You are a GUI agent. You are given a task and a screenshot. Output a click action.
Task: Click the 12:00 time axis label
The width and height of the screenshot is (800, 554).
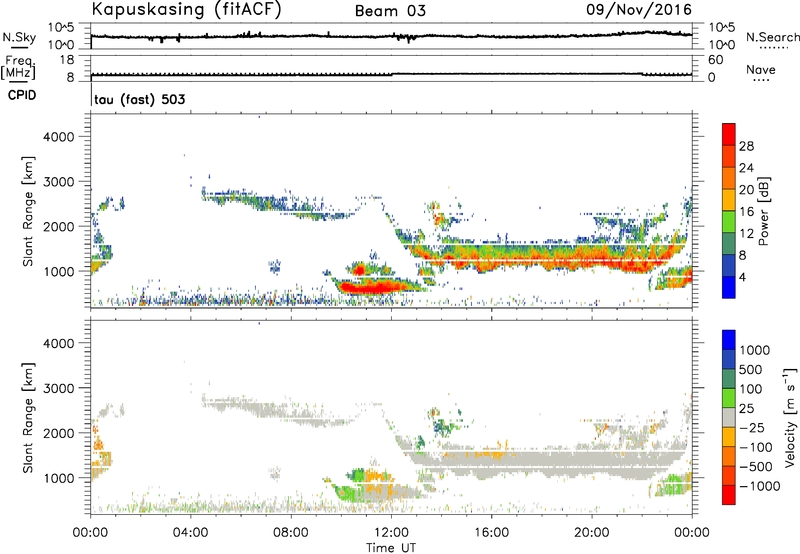[391, 533]
